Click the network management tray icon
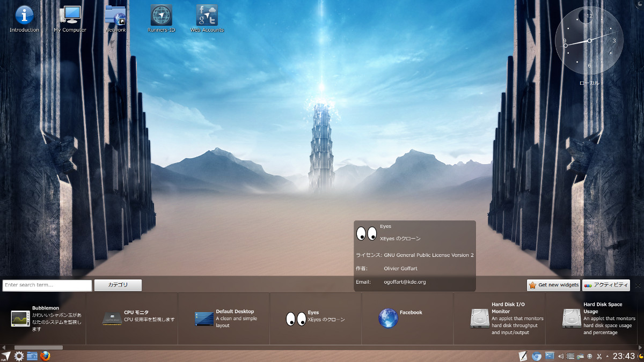 click(x=580, y=356)
